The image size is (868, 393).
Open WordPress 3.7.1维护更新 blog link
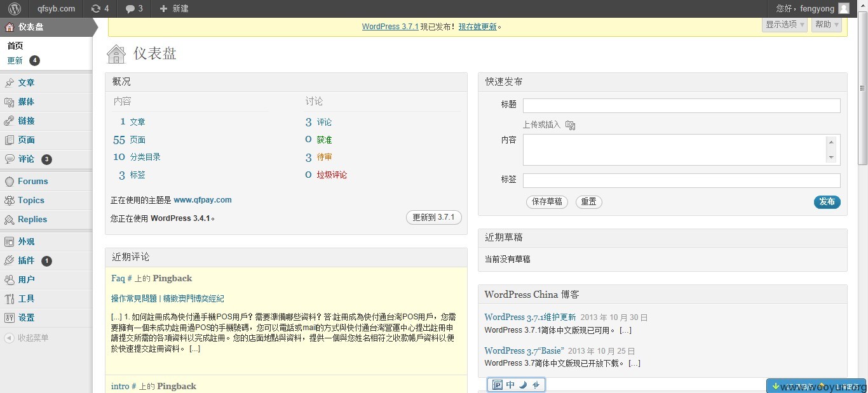coord(530,317)
